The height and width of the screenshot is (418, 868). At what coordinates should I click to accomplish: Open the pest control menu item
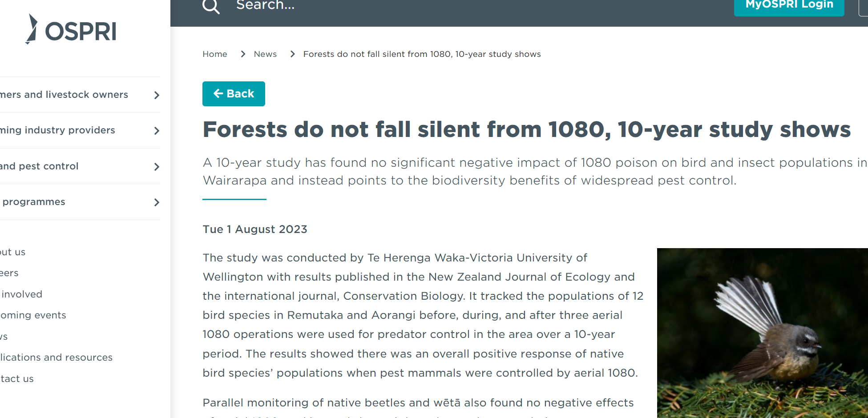pos(39,166)
